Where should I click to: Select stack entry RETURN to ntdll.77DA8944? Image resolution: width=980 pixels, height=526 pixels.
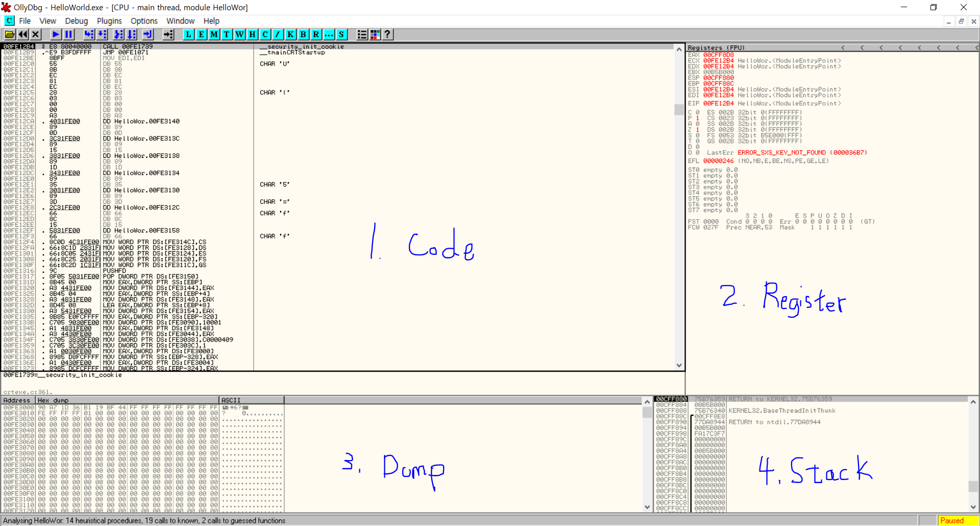tap(774, 422)
